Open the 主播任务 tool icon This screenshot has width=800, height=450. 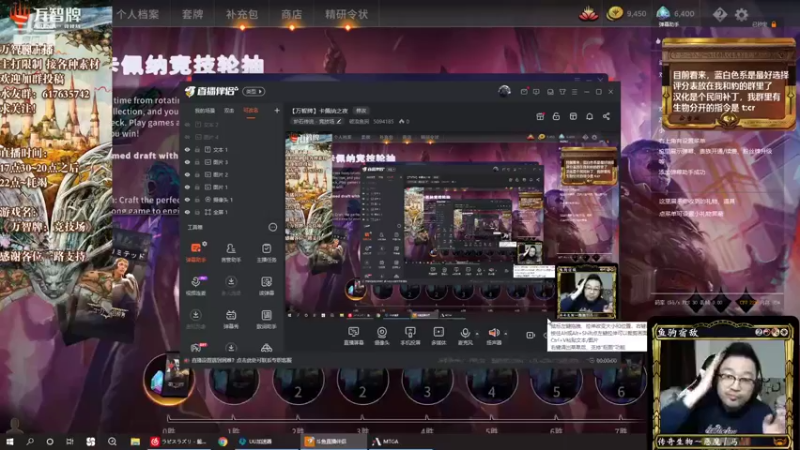click(x=266, y=252)
